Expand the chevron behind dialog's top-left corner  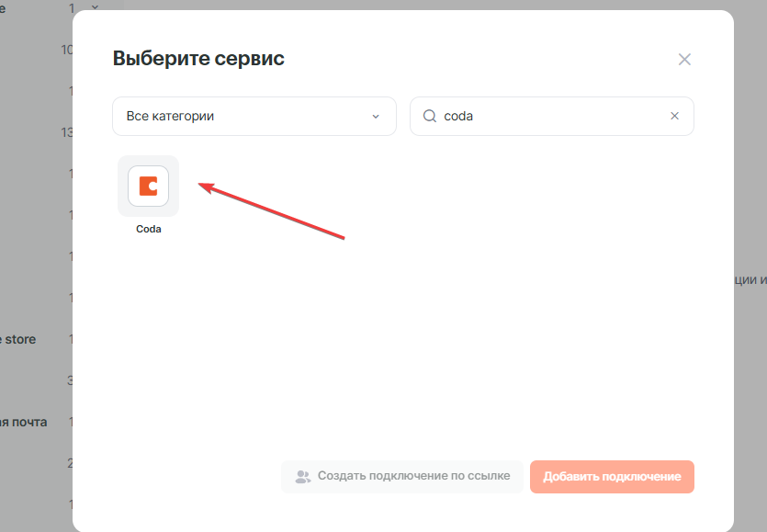pyautogui.click(x=94, y=7)
